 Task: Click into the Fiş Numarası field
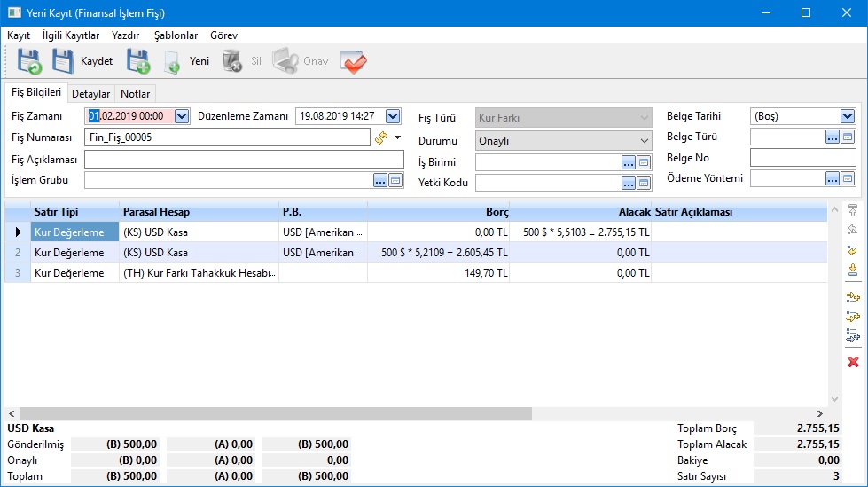click(x=228, y=137)
